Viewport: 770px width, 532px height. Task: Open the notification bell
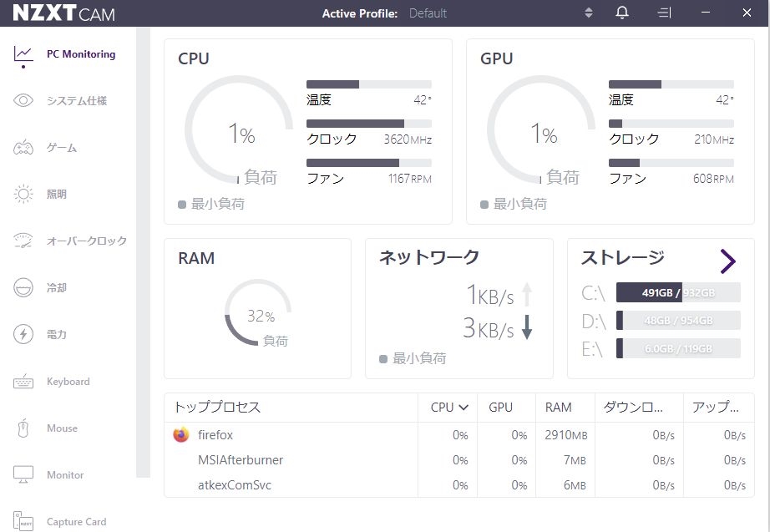pyautogui.click(x=621, y=13)
